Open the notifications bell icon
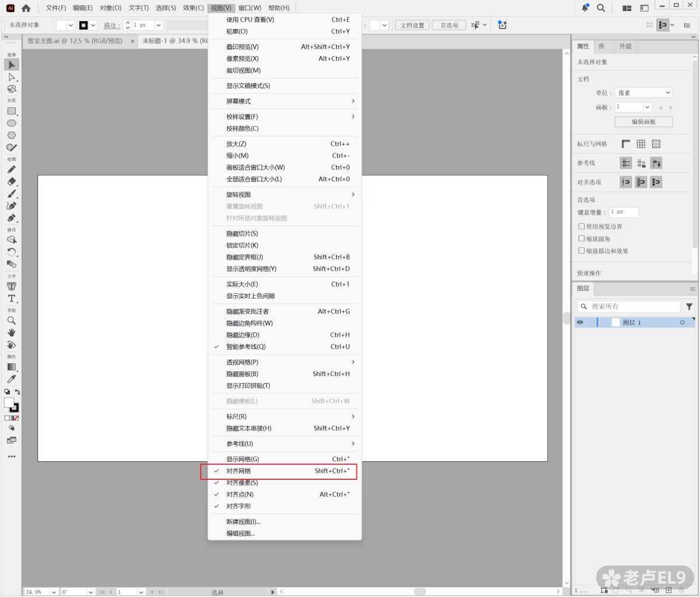 coord(585,8)
